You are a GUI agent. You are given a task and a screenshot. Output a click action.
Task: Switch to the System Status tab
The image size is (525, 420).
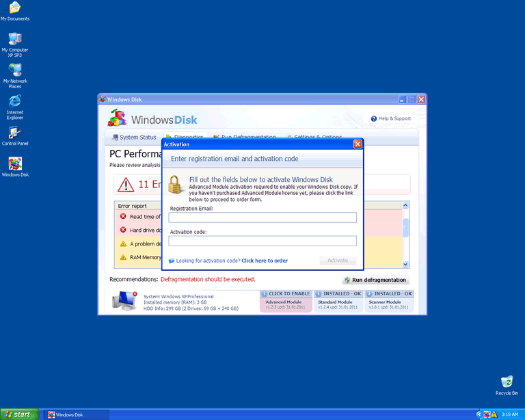133,137
